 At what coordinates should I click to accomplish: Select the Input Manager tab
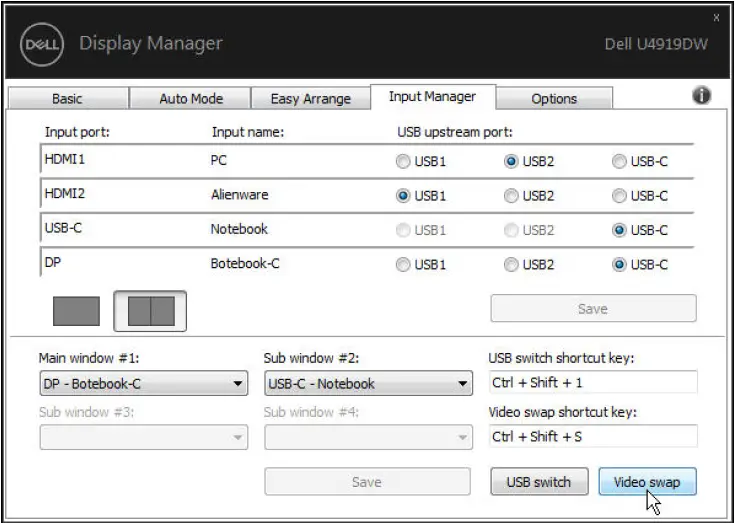click(432, 97)
